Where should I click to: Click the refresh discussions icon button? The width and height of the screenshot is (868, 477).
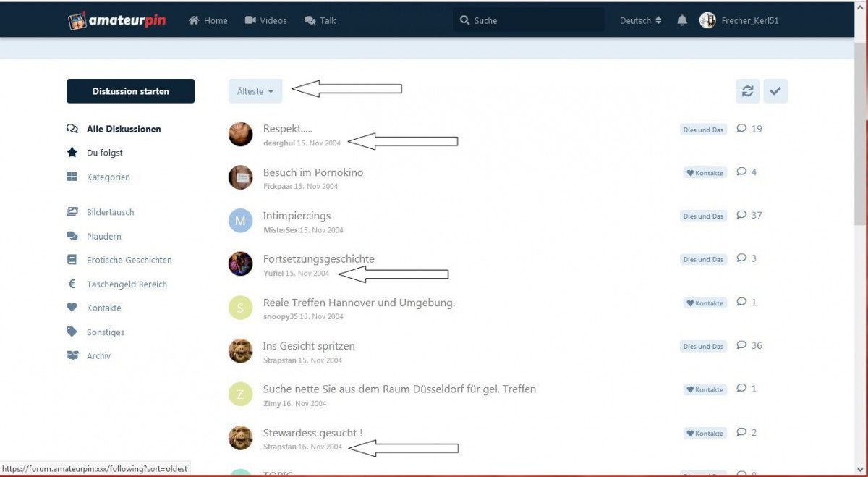748,91
